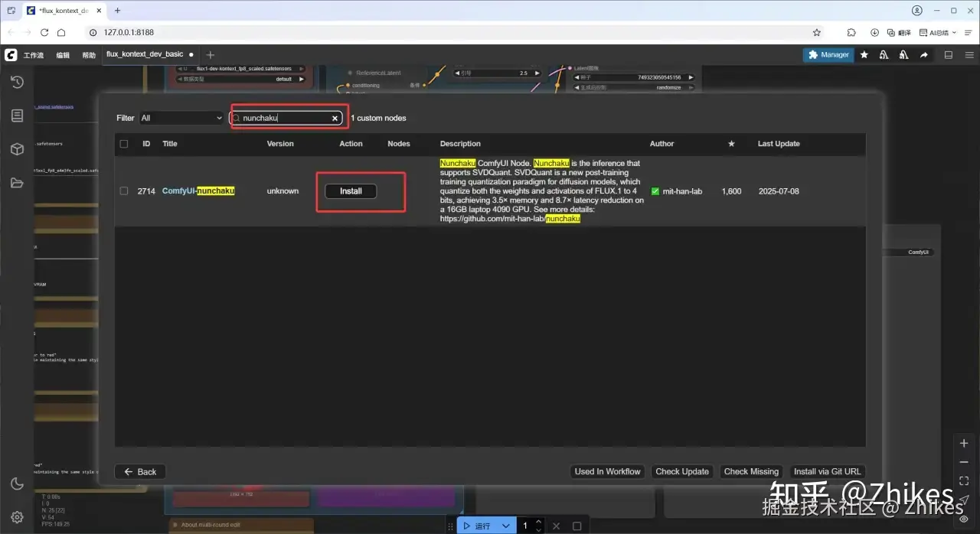Open the AI总结 browser dropdown
This screenshot has height=534, width=980.
click(937, 33)
